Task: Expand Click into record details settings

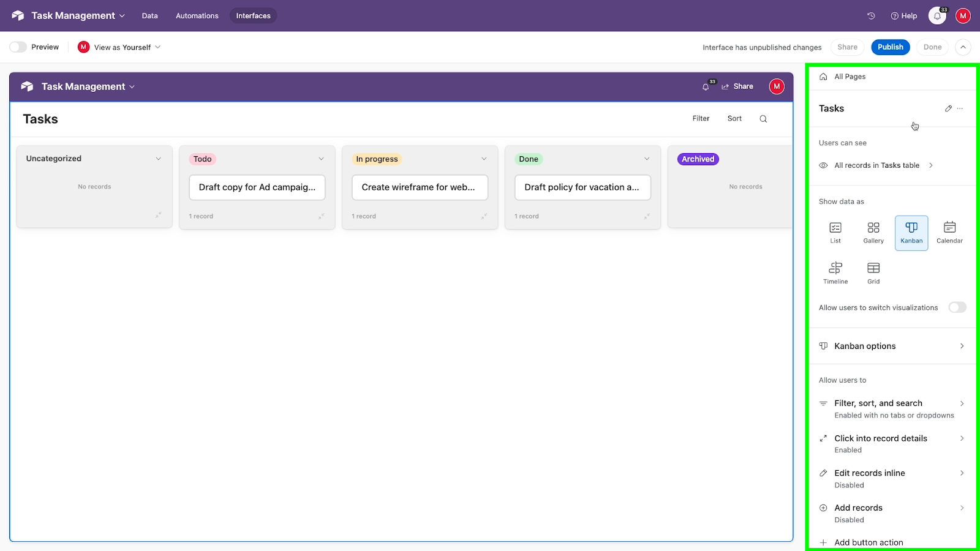Action: coord(892,444)
